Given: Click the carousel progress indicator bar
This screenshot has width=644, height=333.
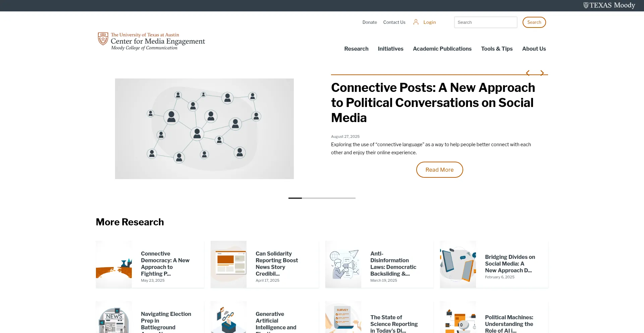Looking at the screenshot, I should tap(322, 198).
